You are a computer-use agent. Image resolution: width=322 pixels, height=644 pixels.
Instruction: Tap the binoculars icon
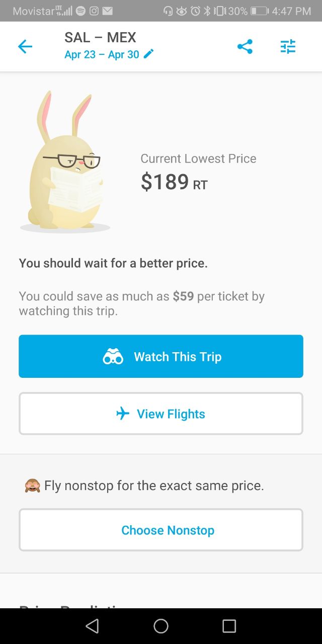click(x=113, y=357)
